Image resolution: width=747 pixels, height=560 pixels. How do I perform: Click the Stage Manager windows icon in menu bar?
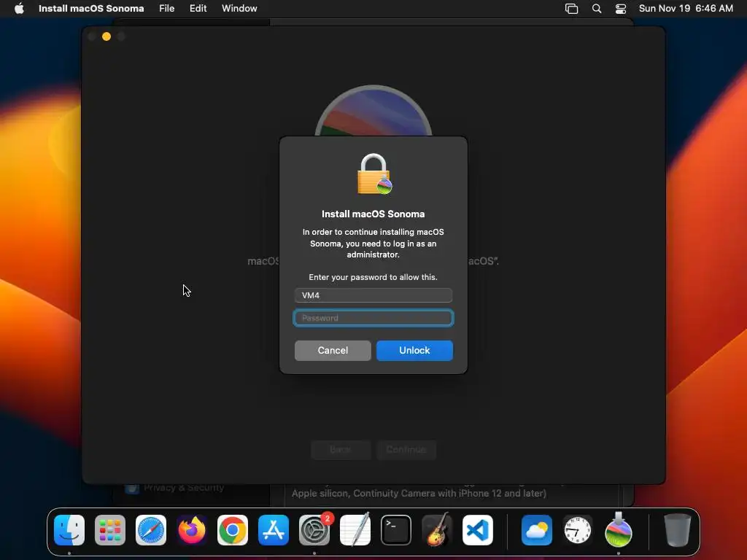pyautogui.click(x=571, y=9)
